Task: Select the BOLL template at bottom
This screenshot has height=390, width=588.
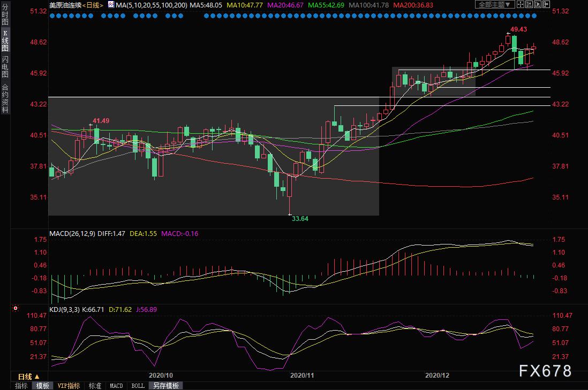Action: (137, 386)
